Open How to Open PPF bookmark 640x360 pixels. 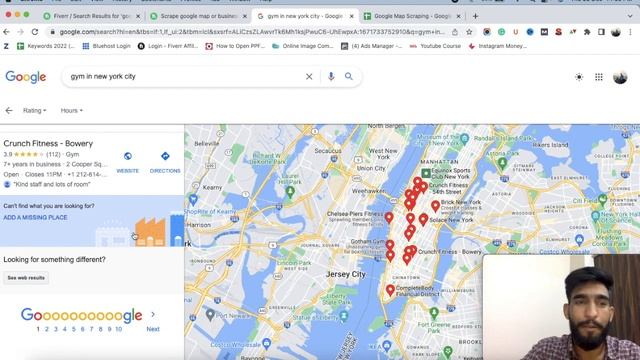(235, 46)
